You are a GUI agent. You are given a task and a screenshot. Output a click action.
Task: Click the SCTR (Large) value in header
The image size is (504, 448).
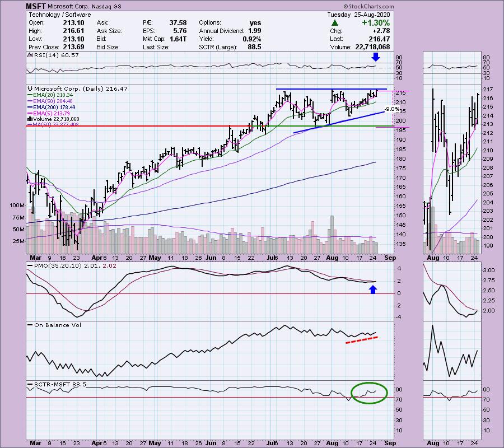click(x=254, y=47)
